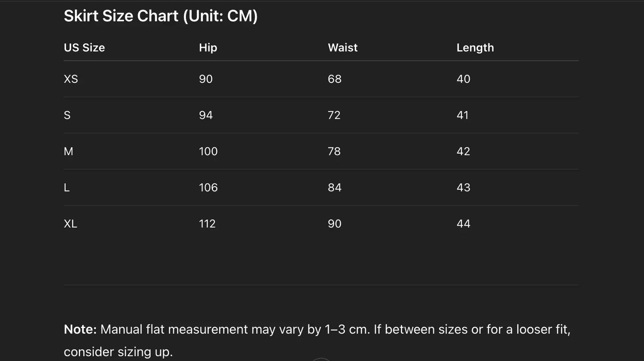Select the Length column header
The width and height of the screenshot is (644, 361).
475,48
